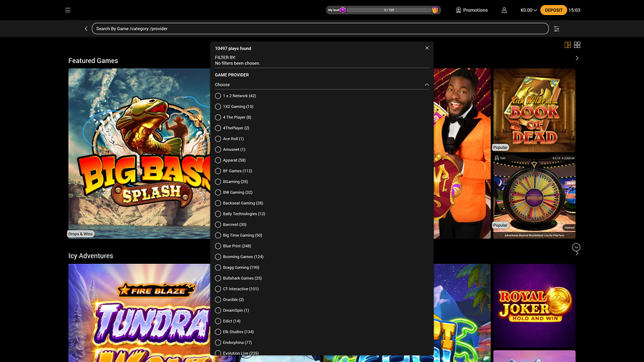Screen dimensions: 644x362
Task: Open the user account profile icon
Action: (x=504, y=10)
